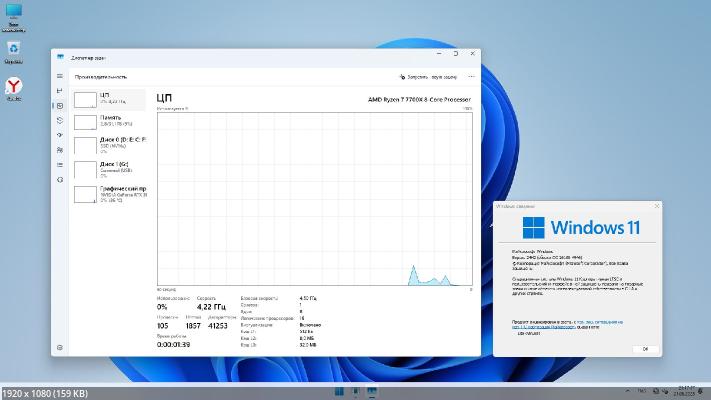Image resolution: width=711 pixels, height=400 pixels.
Task: Open the Task Manager hamburger navigation menu
Action: pos(60,76)
